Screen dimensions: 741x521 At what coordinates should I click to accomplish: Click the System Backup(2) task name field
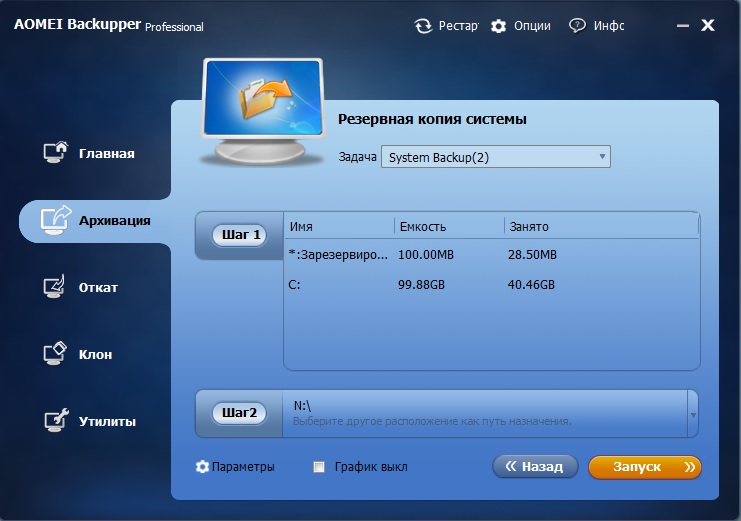coord(496,157)
